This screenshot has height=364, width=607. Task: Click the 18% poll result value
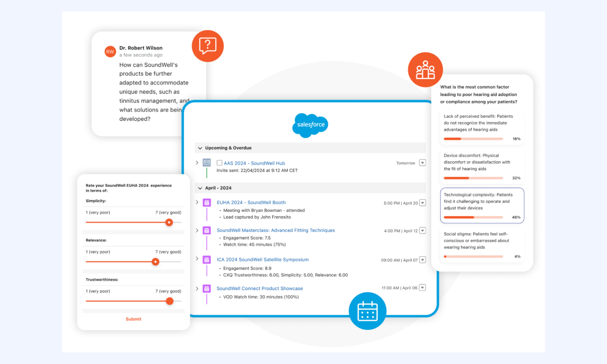(x=517, y=139)
